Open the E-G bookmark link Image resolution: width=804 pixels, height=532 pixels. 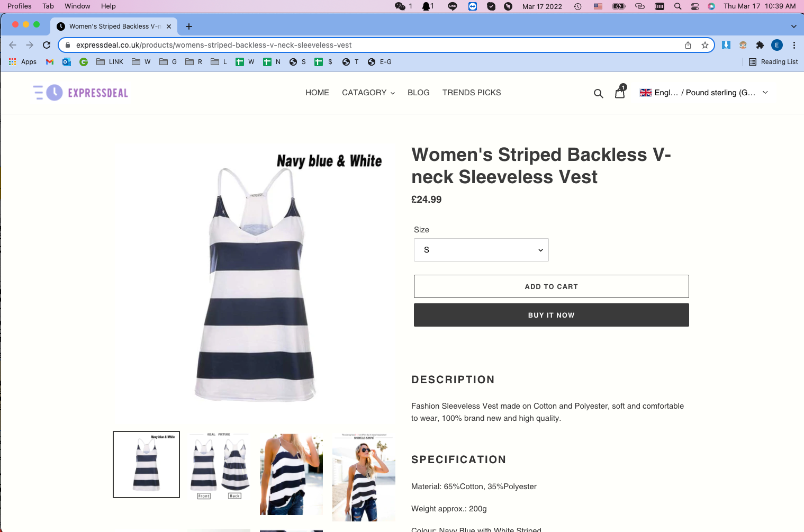380,62
